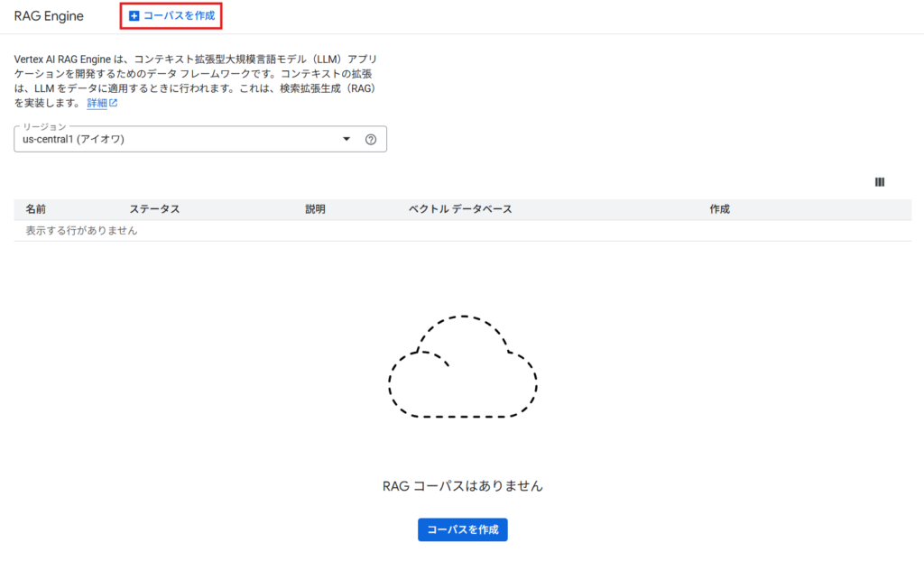Viewport: 924px width, 570px height.
Task: Click the 表示する行がありません empty row
Action: point(463,230)
